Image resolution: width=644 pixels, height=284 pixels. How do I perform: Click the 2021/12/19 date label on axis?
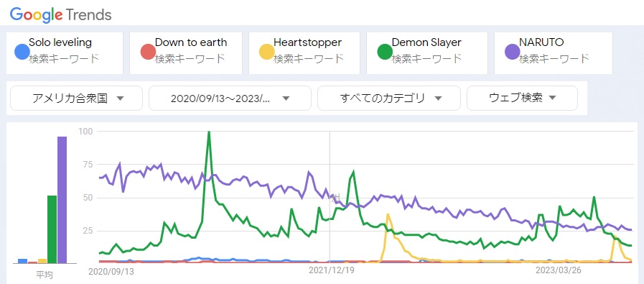[x=332, y=271]
